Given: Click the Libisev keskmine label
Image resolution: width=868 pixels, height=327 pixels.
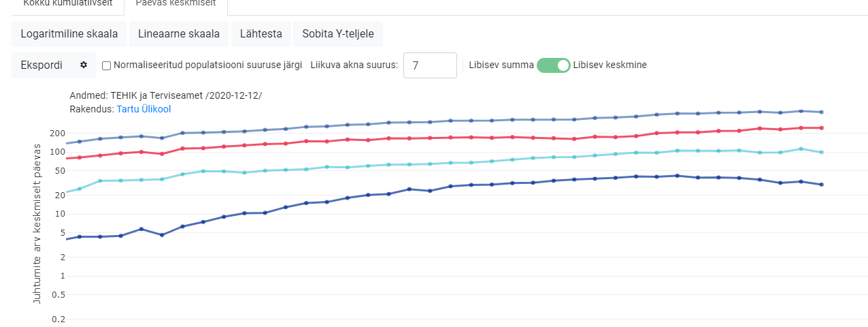Looking at the screenshot, I should [x=610, y=65].
